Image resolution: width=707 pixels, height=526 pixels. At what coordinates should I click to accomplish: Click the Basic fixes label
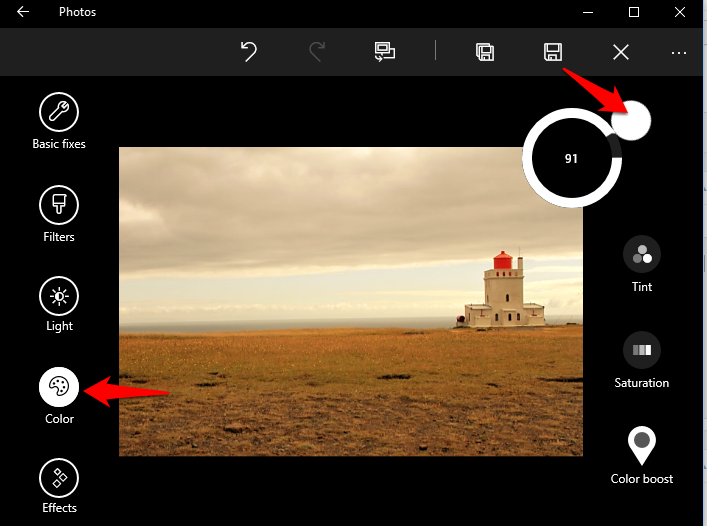click(x=59, y=144)
